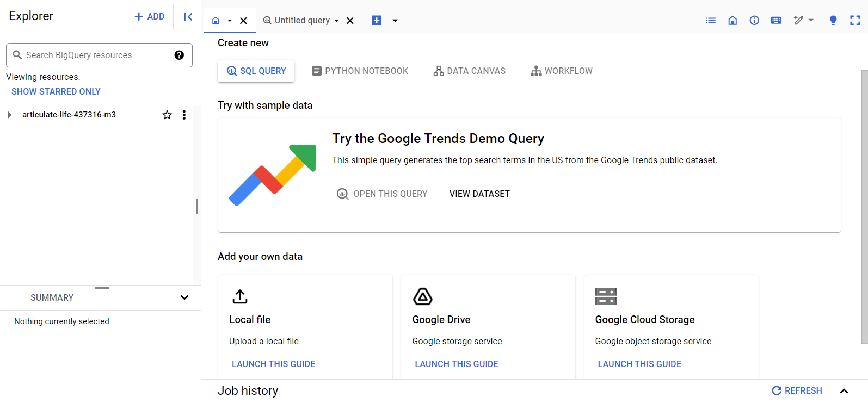This screenshot has width=868, height=403.
Task: Click 'Nothing currently selected' text
Action: coord(61,321)
